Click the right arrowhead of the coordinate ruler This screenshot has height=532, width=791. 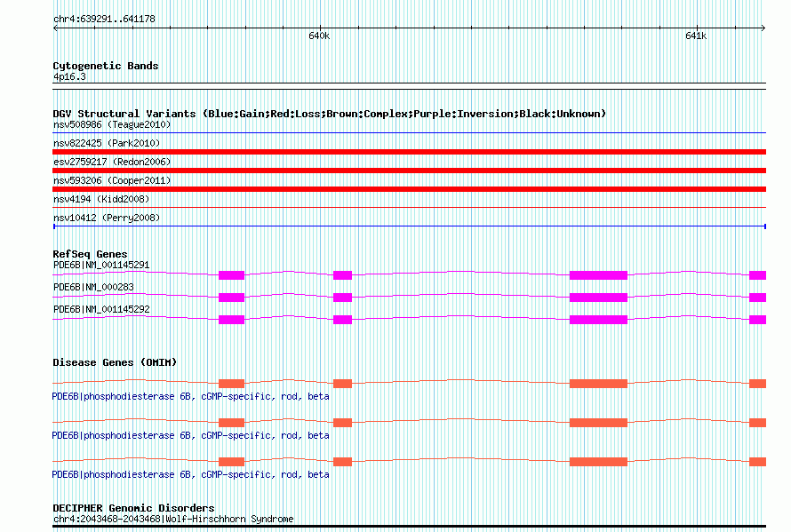pos(763,28)
